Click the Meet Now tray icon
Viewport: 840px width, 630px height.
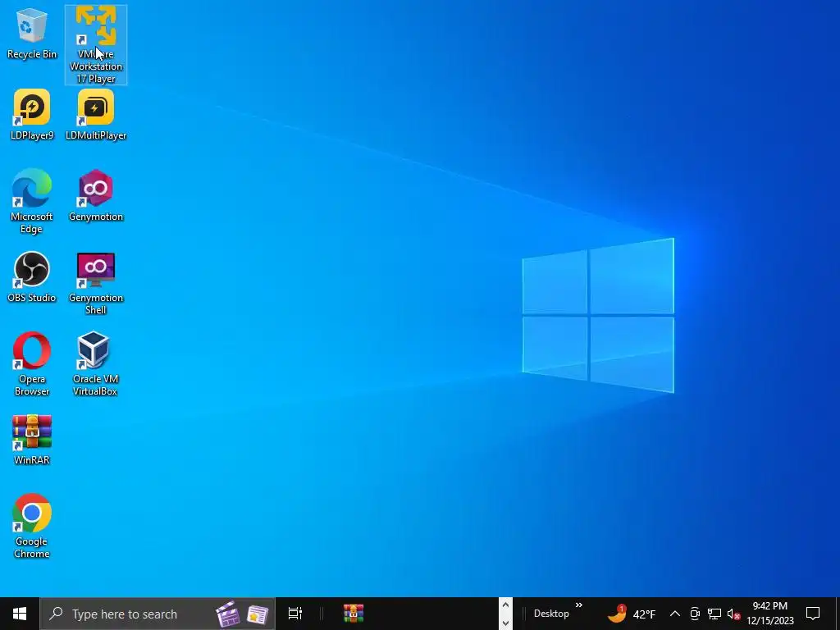[x=695, y=614]
